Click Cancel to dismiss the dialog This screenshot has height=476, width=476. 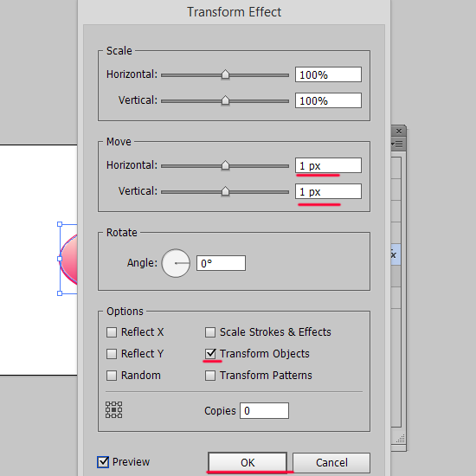331,463
